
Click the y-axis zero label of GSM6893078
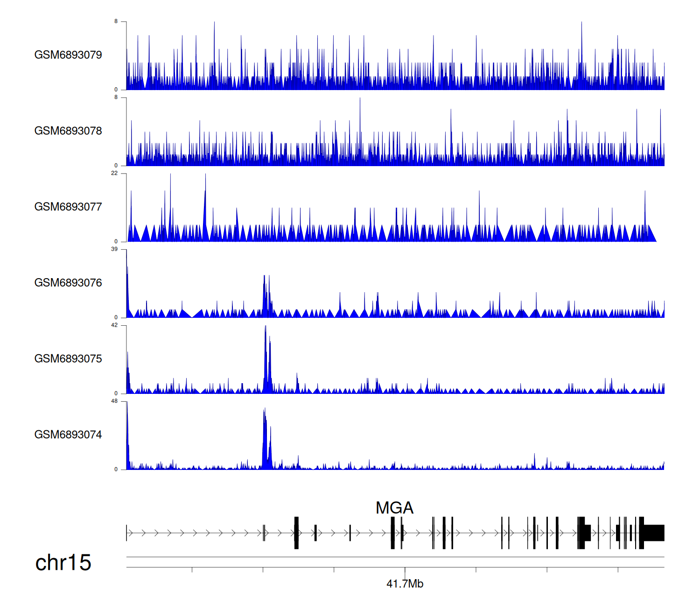pos(116,165)
